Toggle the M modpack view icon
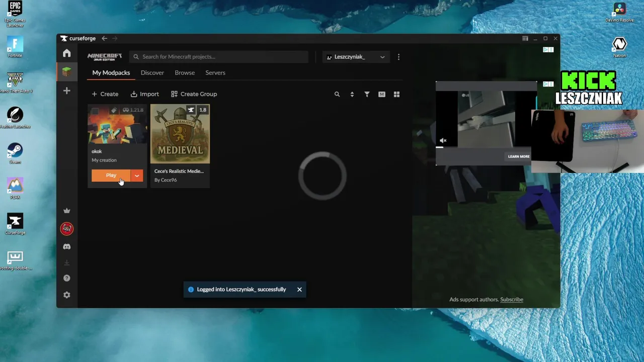The width and height of the screenshot is (644, 362). (382, 94)
